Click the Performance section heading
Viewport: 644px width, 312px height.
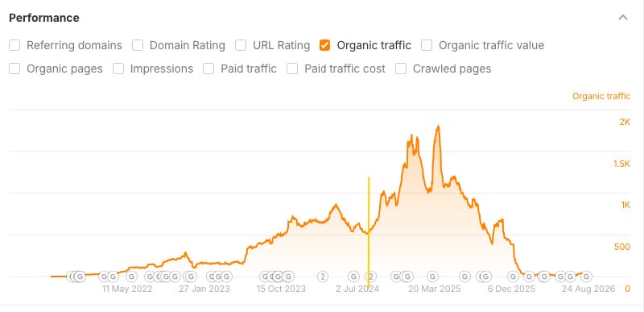point(44,18)
